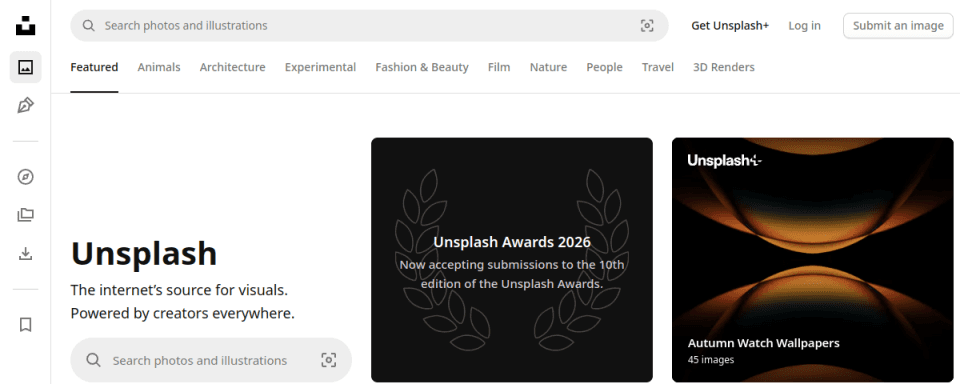The image size is (960, 384).
Task: Click the '45 images' text
Action: click(x=711, y=360)
